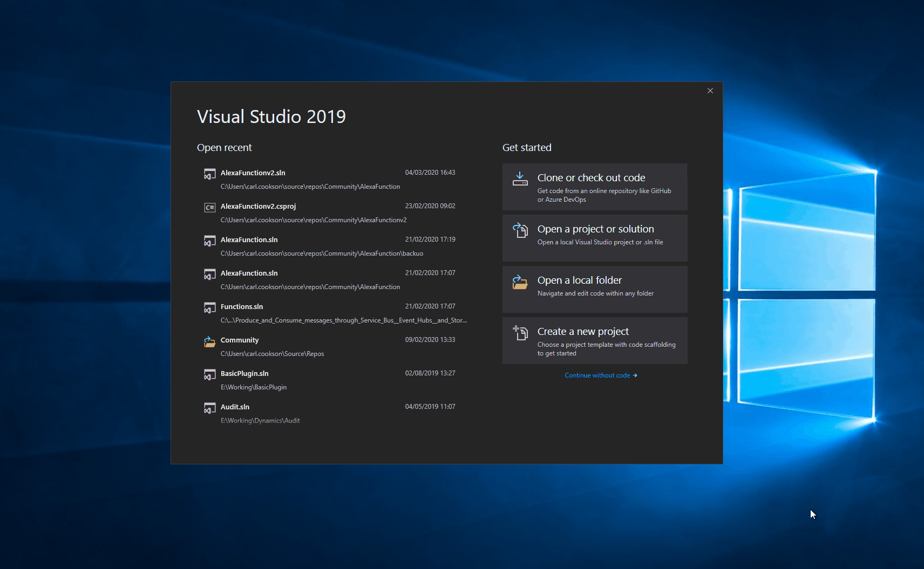924x569 pixels.
Task: Click the Clone or check out code download icon
Action: click(520, 179)
